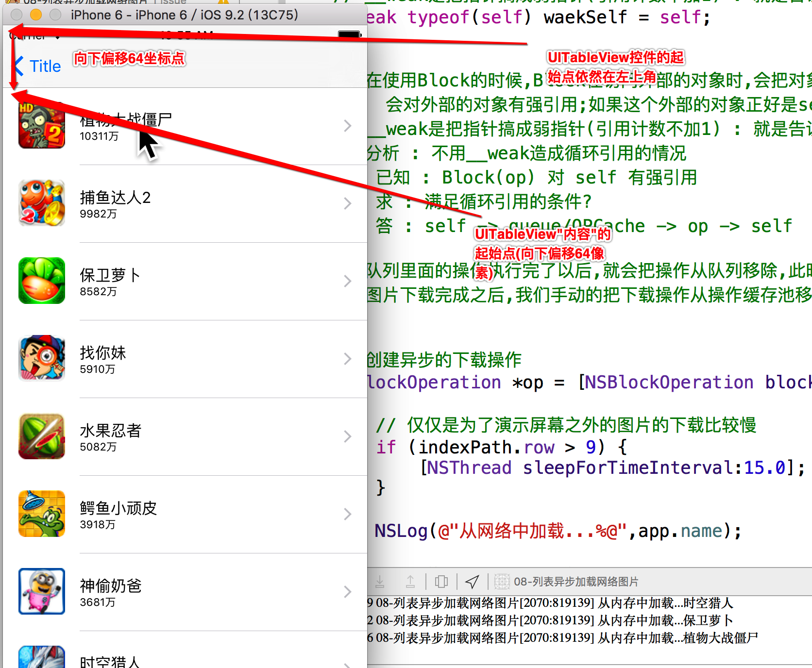Select the 鳄鱼小顽皮 row title
This screenshot has width=812, height=668.
pos(118,508)
